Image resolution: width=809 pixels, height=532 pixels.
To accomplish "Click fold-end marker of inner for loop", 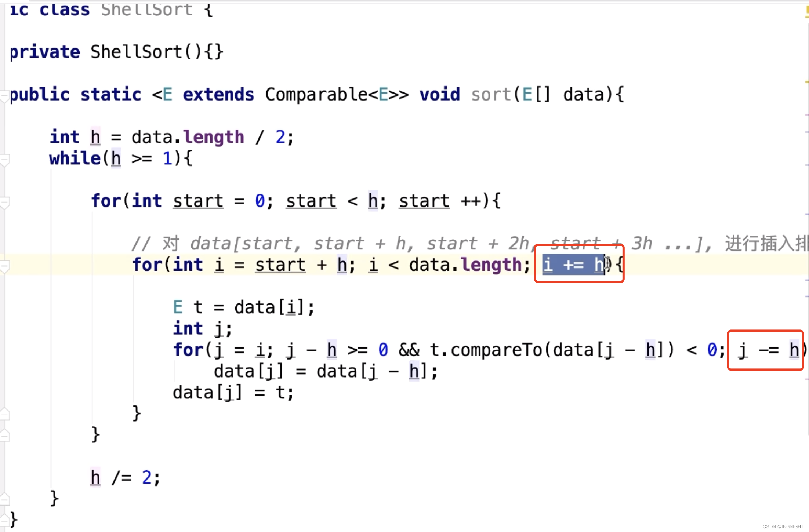I will click(4, 415).
